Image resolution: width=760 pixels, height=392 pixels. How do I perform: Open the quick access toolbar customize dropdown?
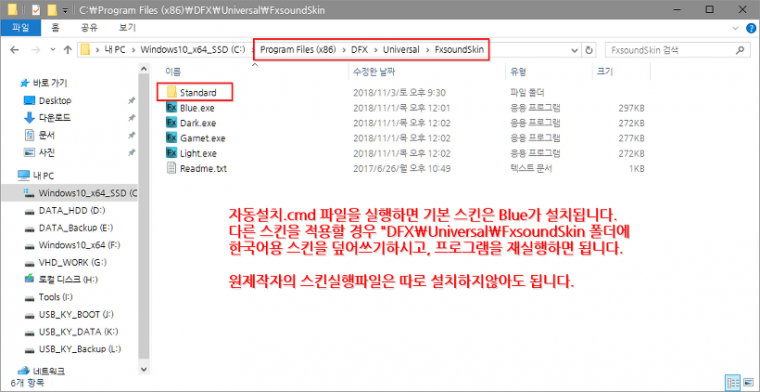[x=65, y=9]
